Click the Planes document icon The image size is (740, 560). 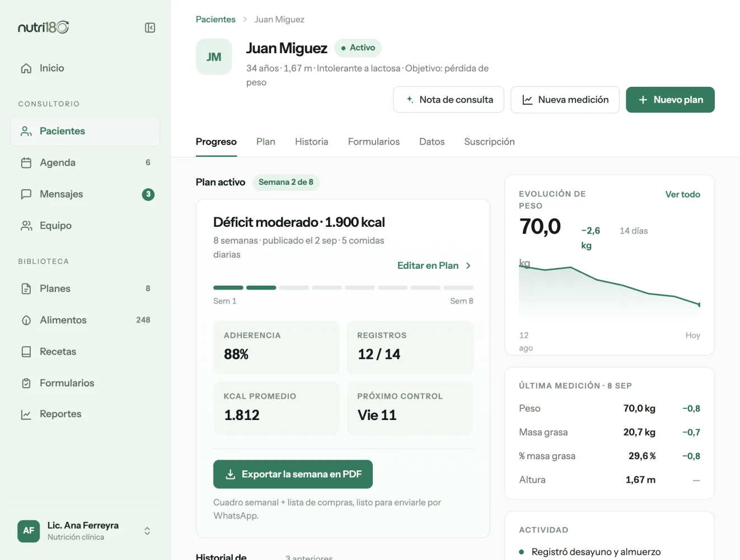coord(26,289)
